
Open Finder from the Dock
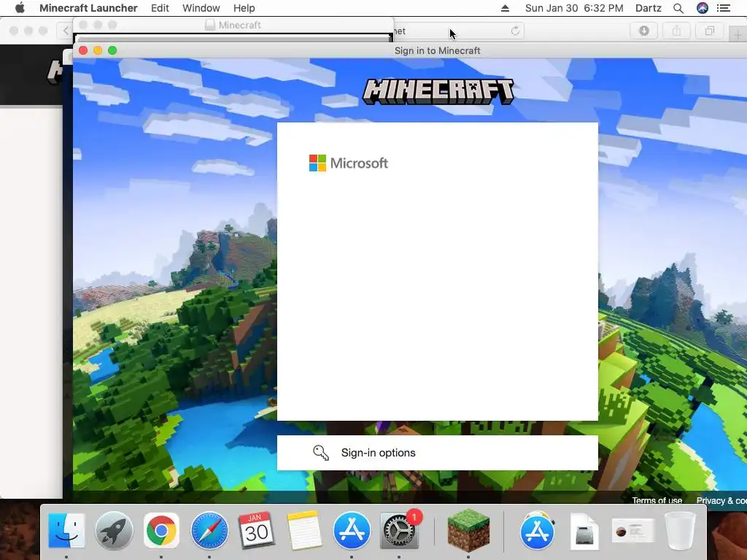(66, 530)
